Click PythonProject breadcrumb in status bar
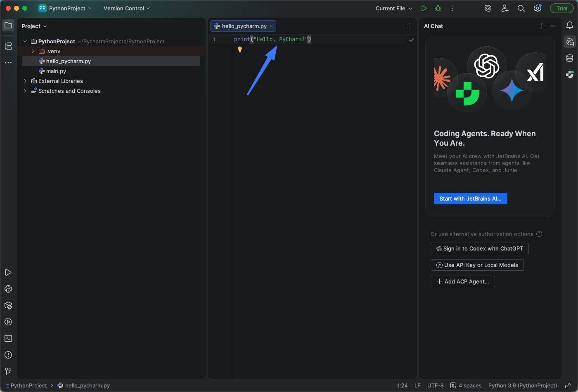 (x=26, y=385)
